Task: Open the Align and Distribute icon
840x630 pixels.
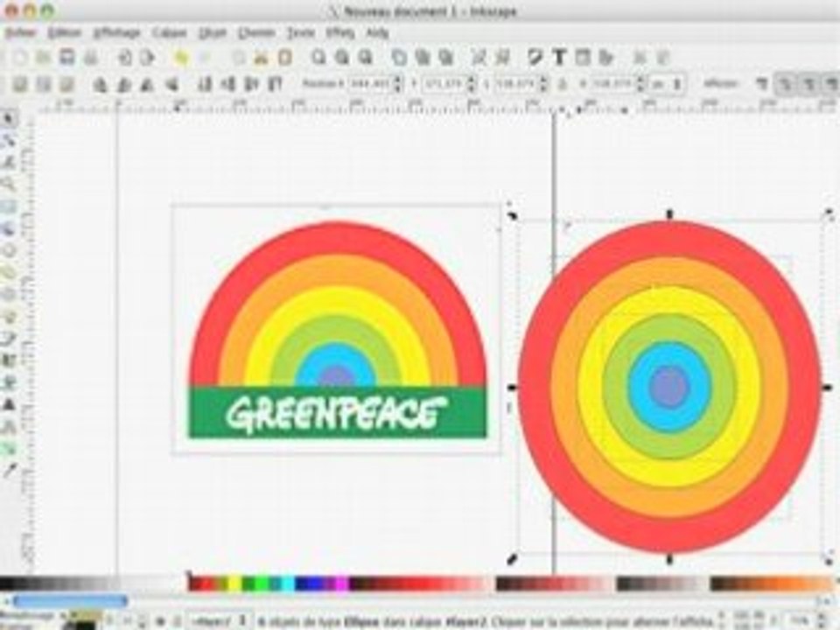Action: tap(605, 58)
